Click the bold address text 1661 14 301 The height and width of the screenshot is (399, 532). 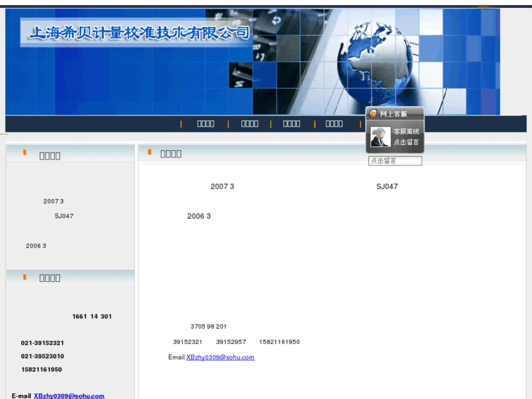click(92, 316)
